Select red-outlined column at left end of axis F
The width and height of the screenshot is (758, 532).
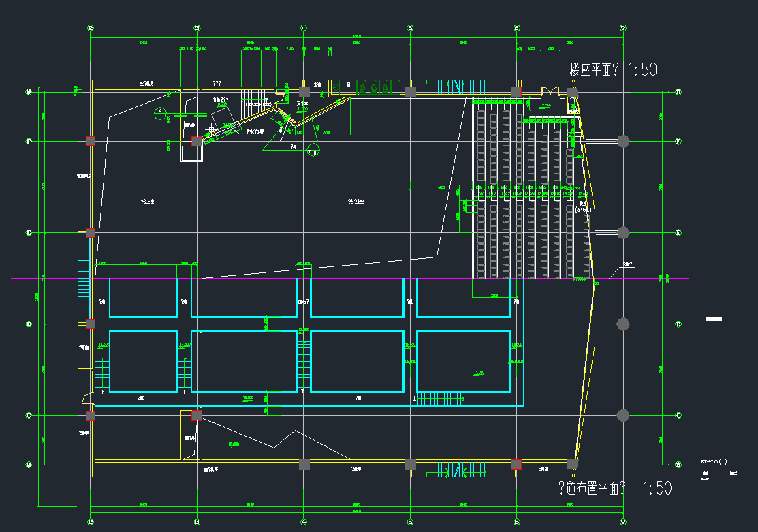coord(90,141)
